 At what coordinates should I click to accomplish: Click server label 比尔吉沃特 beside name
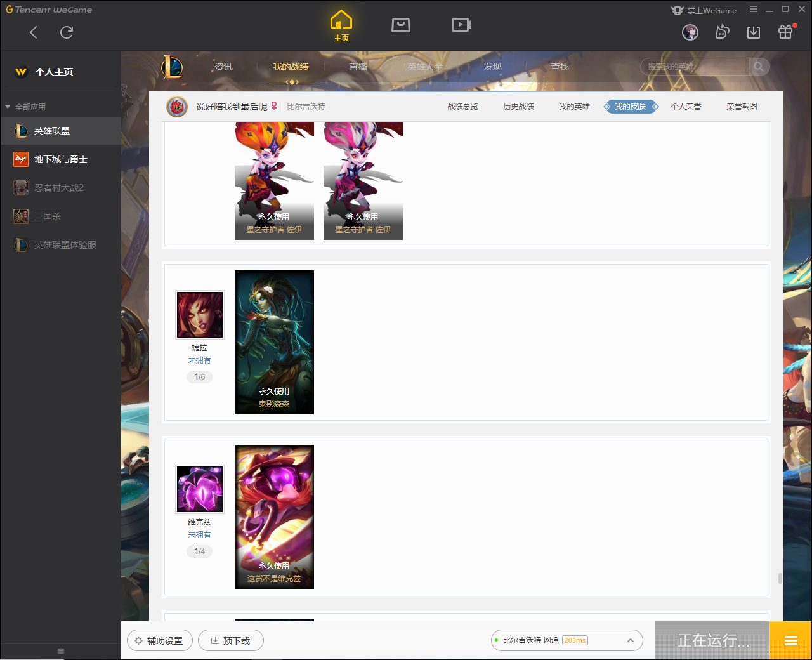[x=306, y=107]
